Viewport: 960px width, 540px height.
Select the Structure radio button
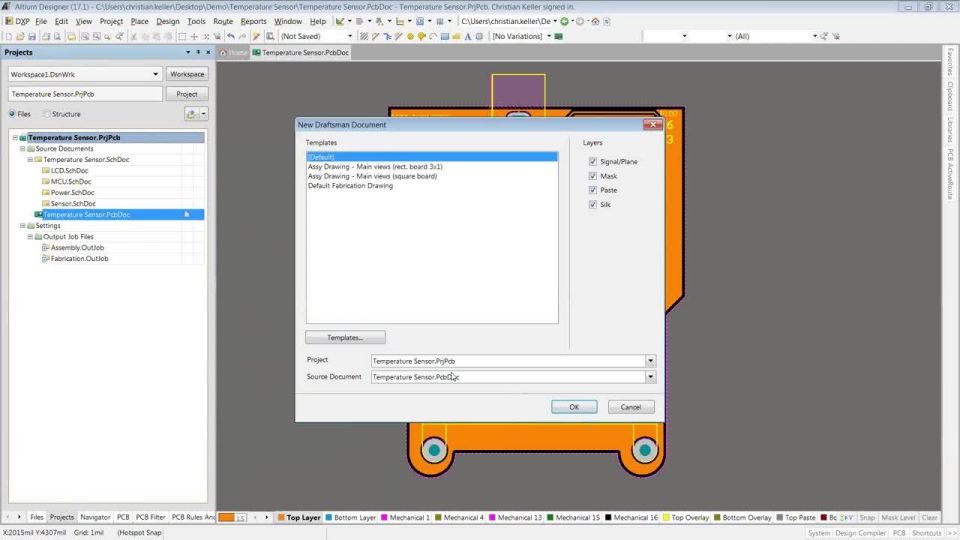(x=47, y=114)
